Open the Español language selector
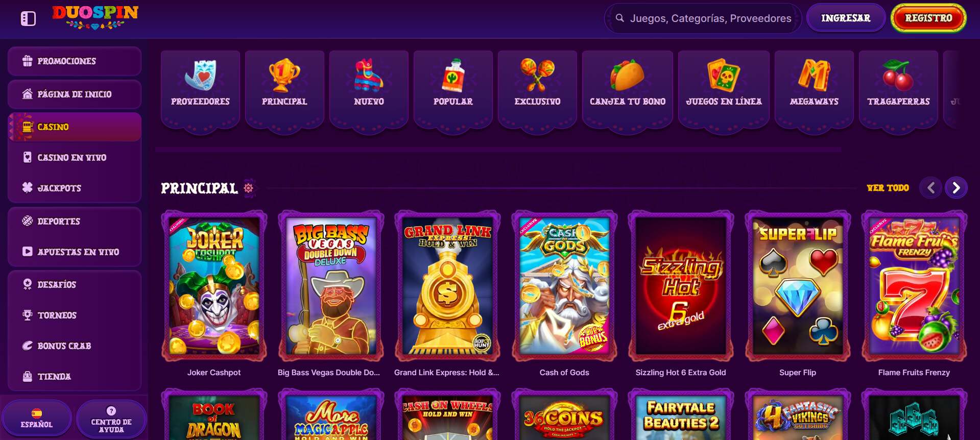Screen dimensions: 980x440 point(36,418)
